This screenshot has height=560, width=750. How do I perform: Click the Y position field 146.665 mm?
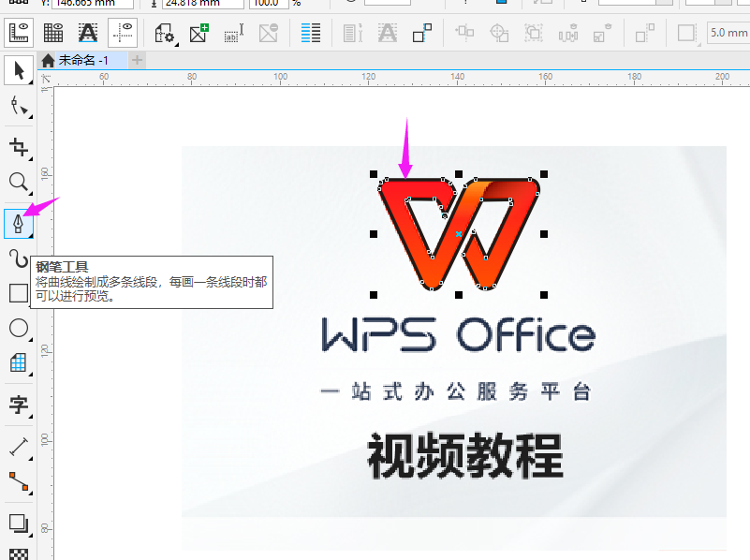tap(93, 4)
